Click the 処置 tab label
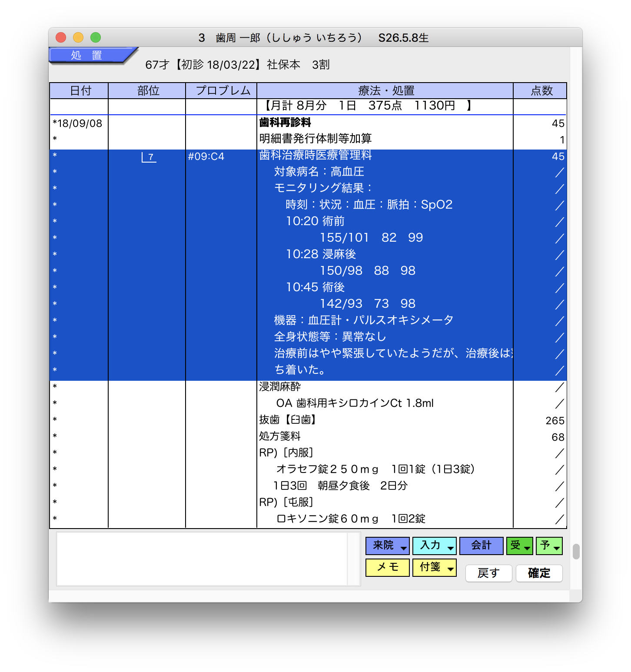Image resolution: width=631 pixels, height=672 pixels. 87,56
